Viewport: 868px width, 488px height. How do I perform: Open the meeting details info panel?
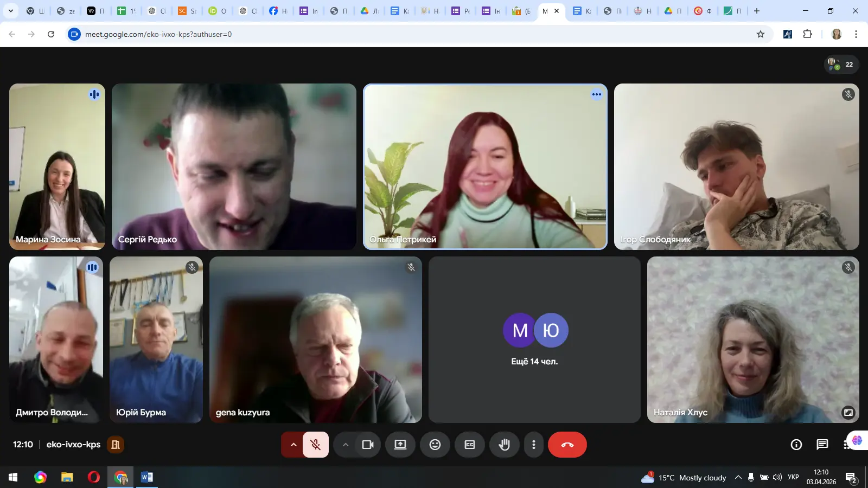click(x=796, y=445)
